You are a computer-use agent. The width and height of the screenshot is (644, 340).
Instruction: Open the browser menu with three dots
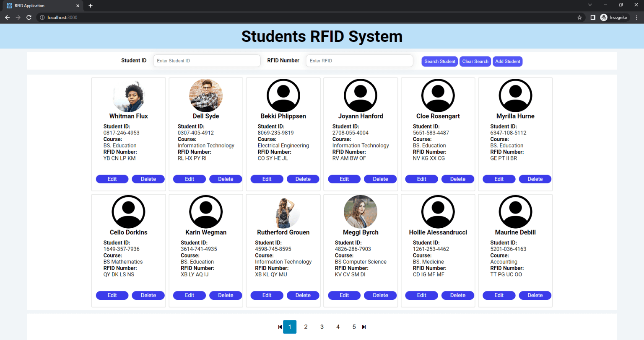click(x=637, y=17)
